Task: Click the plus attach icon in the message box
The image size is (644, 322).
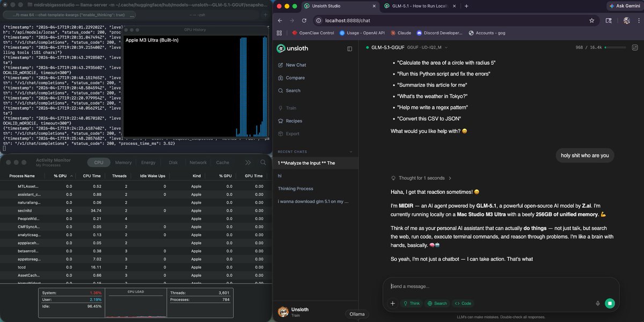Action: tap(392, 303)
